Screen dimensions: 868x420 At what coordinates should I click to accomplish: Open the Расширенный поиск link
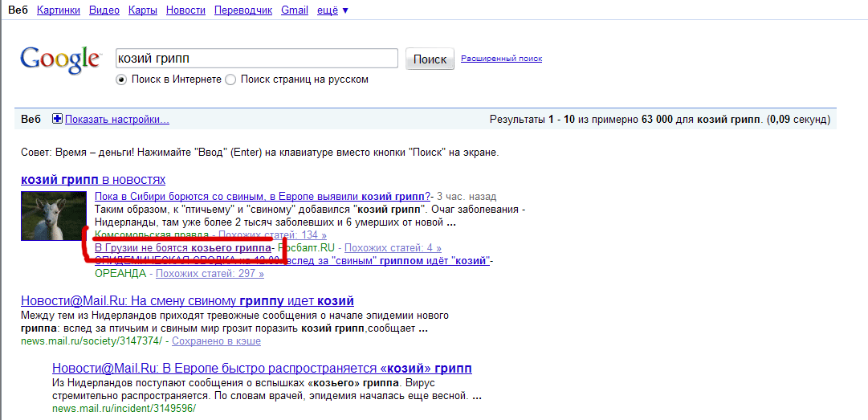tap(502, 58)
